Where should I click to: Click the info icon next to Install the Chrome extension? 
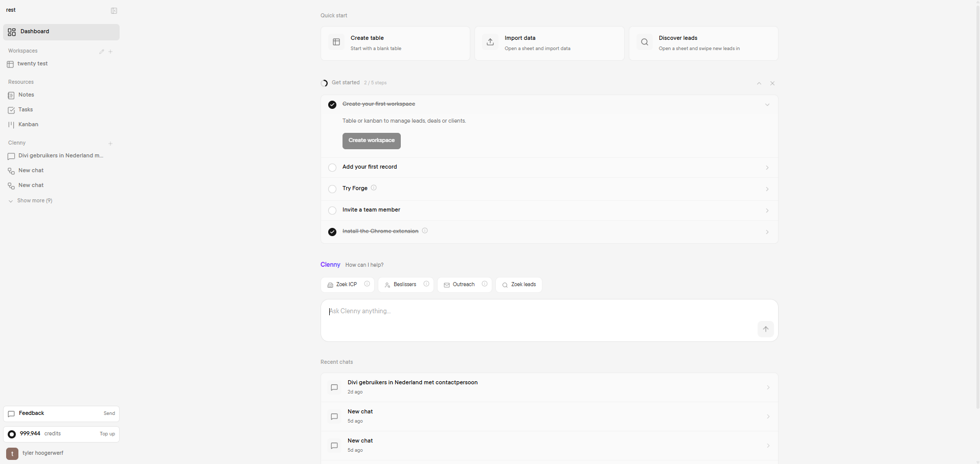pos(425,231)
